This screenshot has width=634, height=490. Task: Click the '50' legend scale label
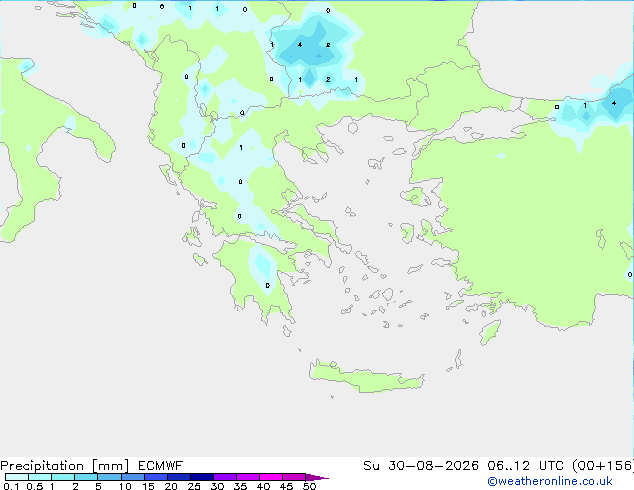click(309, 486)
